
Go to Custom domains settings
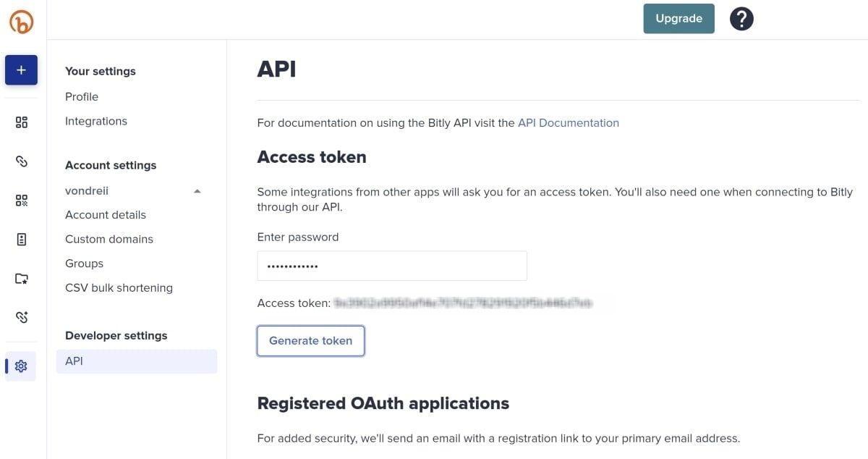pyautogui.click(x=109, y=239)
